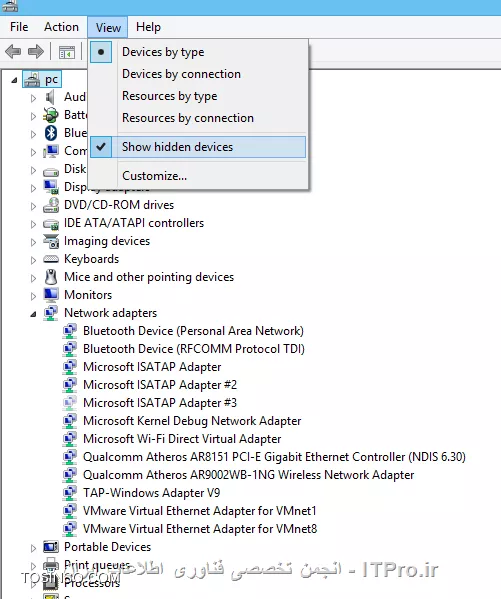Image resolution: width=501 pixels, height=599 pixels.
Task: Open the File menu
Action: [19, 27]
